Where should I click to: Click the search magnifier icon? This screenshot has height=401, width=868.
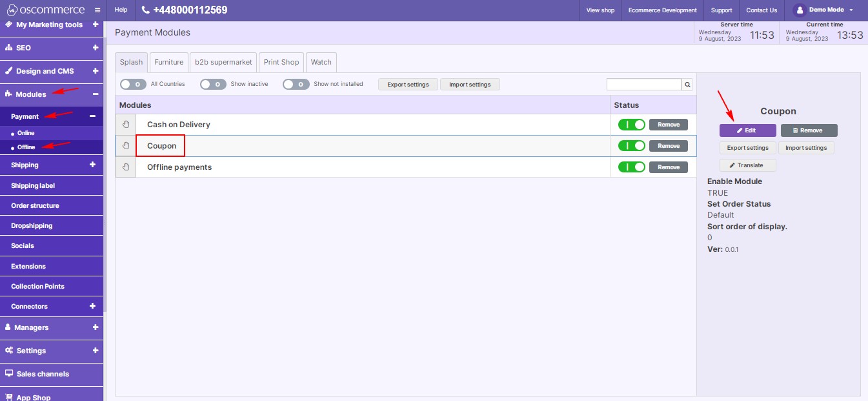tap(687, 84)
